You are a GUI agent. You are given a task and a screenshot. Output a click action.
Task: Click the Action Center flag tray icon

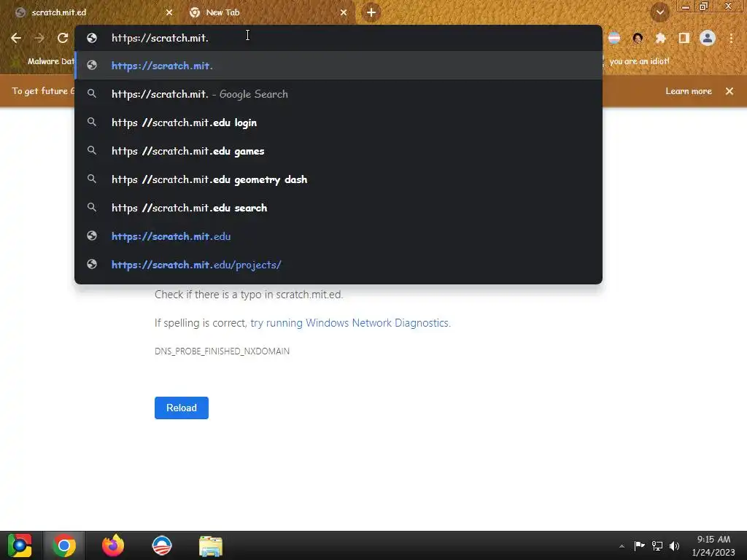639,545
